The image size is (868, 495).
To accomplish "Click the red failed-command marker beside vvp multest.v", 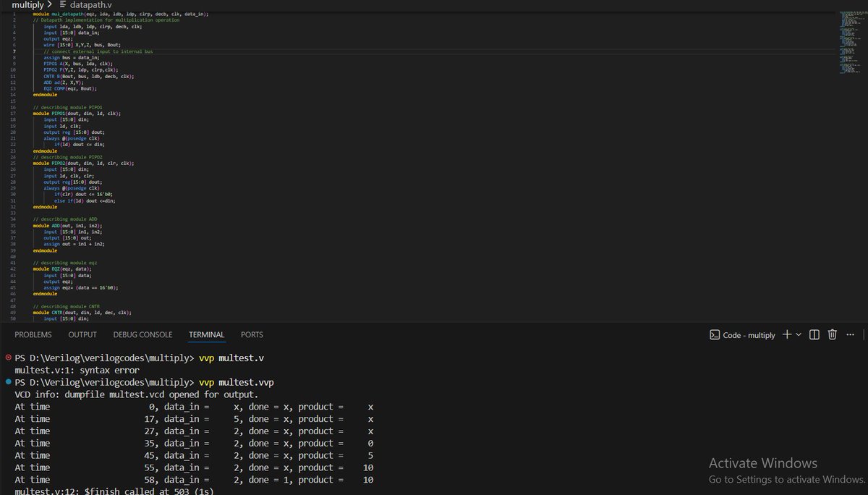I will tap(8, 358).
